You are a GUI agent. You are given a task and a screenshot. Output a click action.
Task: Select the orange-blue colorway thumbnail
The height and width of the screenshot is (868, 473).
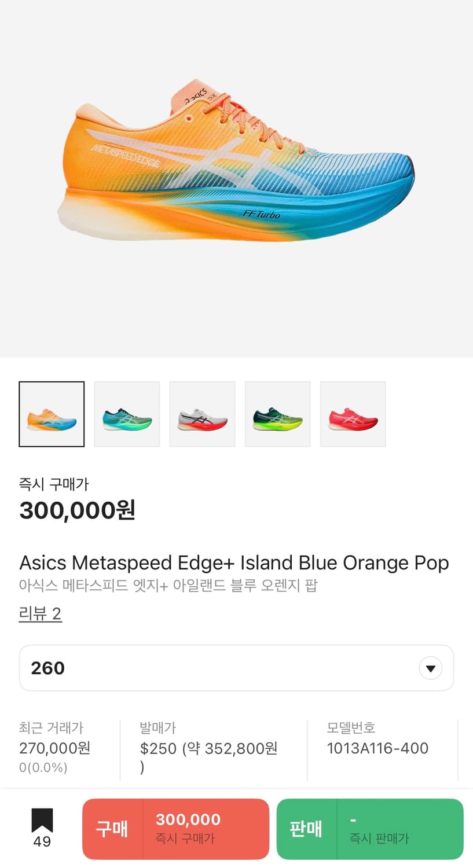(x=52, y=414)
